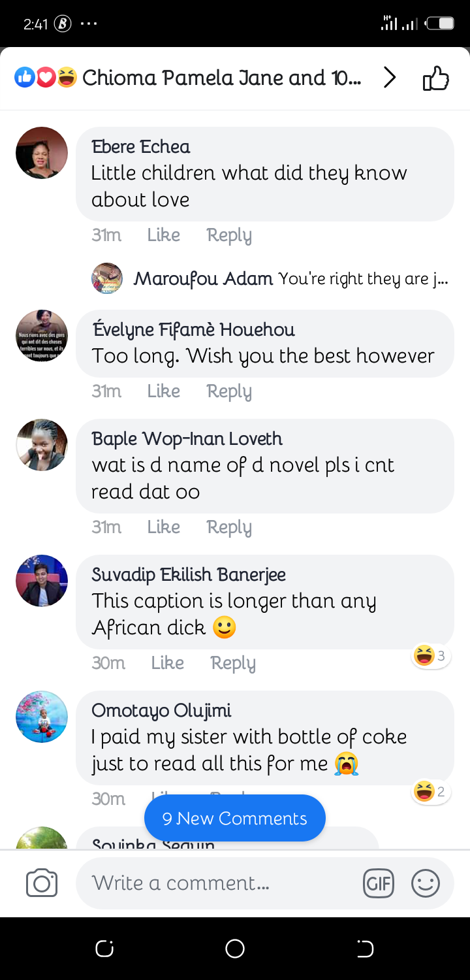Open laughing reaction count on Suvadip's comment
This screenshot has width=470, height=980.
pos(431,655)
